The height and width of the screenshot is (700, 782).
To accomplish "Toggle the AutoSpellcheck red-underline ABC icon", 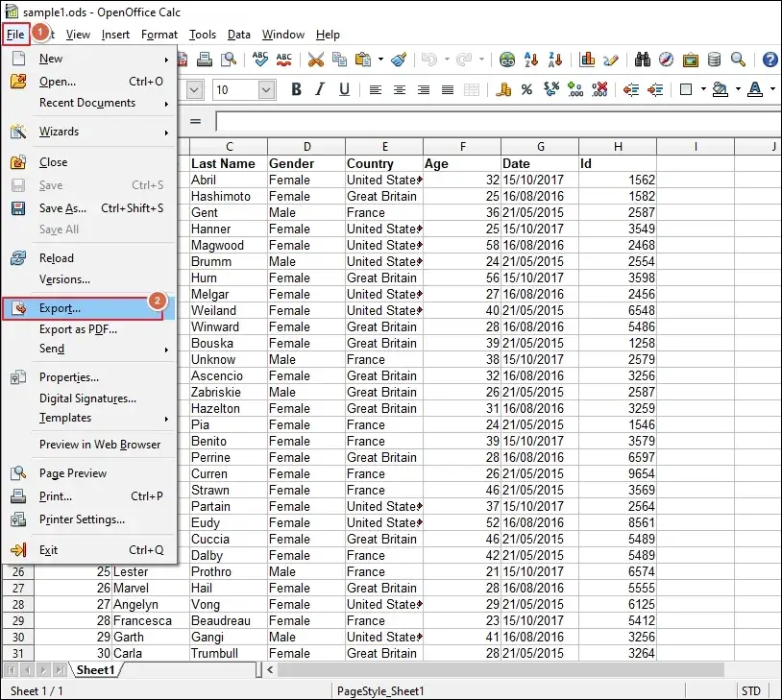I will click(x=284, y=60).
